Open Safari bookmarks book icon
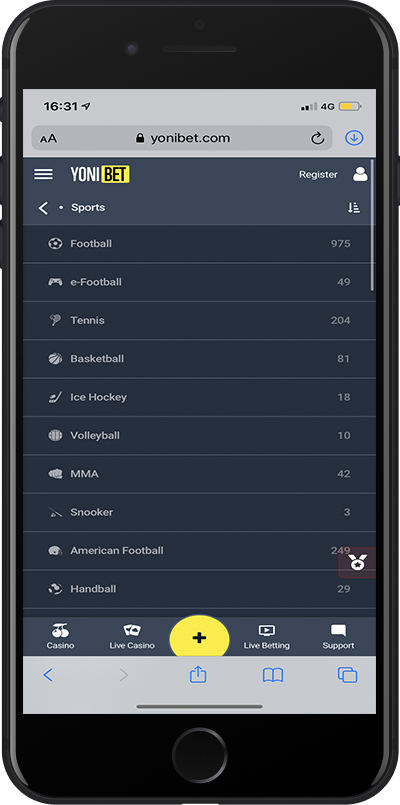This screenshot has height=805, width=400. point(273,675)
